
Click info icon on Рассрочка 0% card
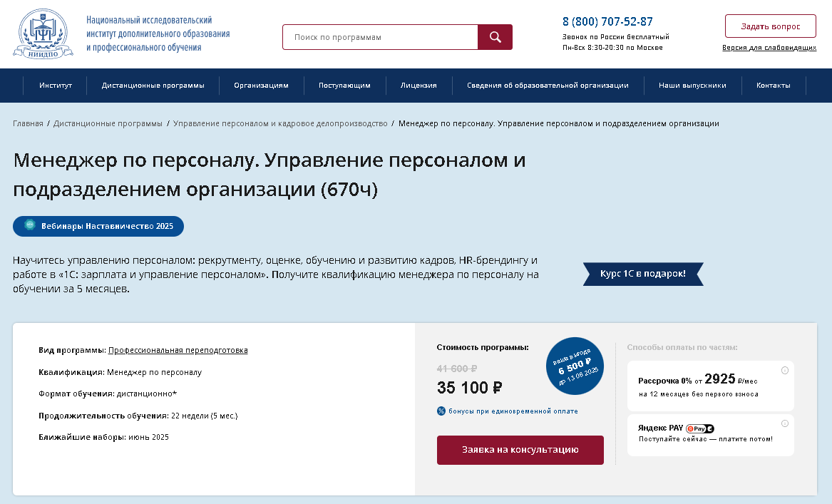785,370
